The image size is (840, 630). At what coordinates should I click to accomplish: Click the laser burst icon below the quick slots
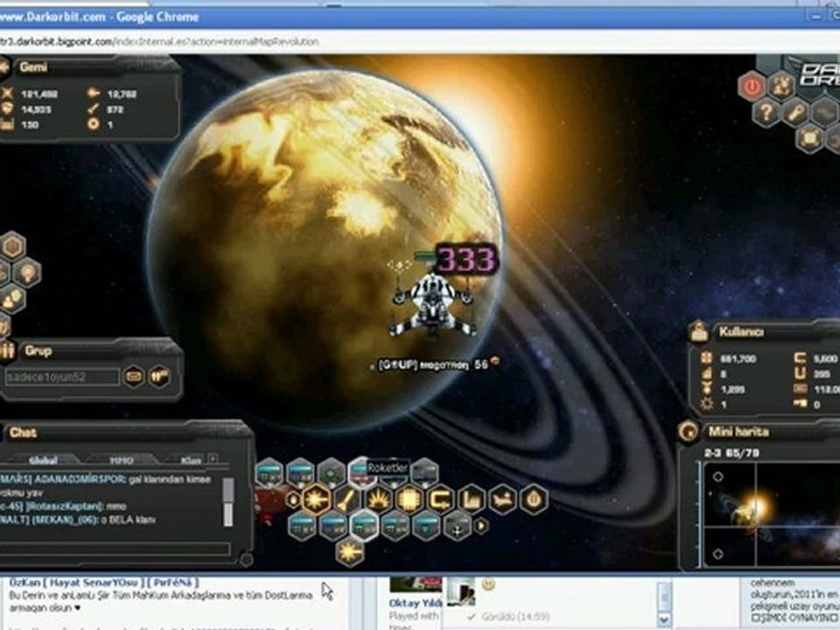pos(350,552)
